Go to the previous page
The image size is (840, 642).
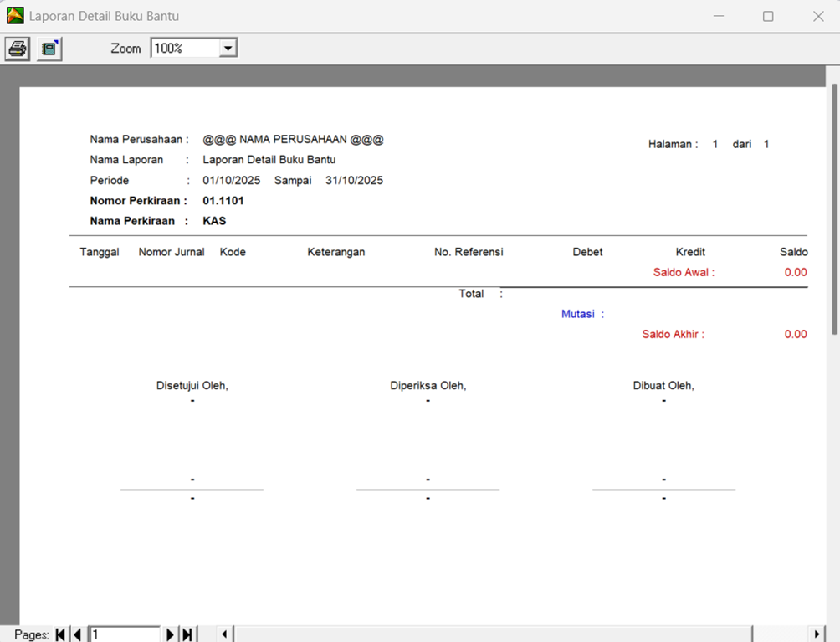[77, 634]
